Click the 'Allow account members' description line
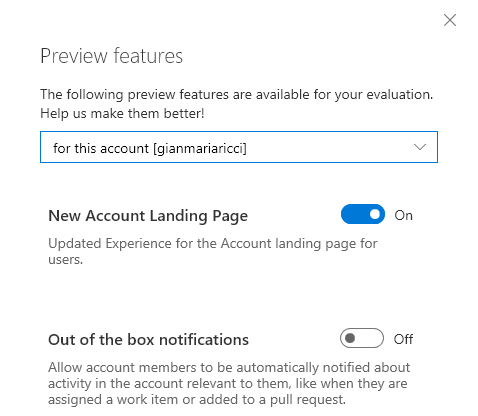Image resolution: width=478 pixels, height=416 pixels. coord(229,367)
